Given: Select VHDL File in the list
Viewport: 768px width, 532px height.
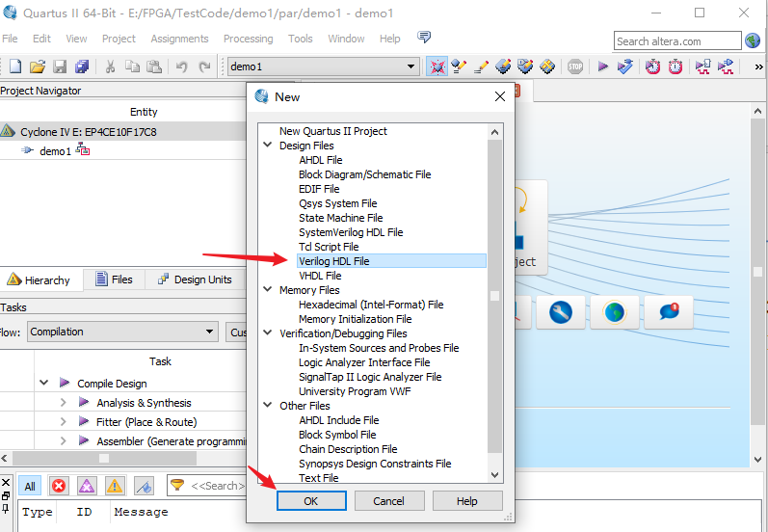Looking at the screenshot, I should click(320, 276).
